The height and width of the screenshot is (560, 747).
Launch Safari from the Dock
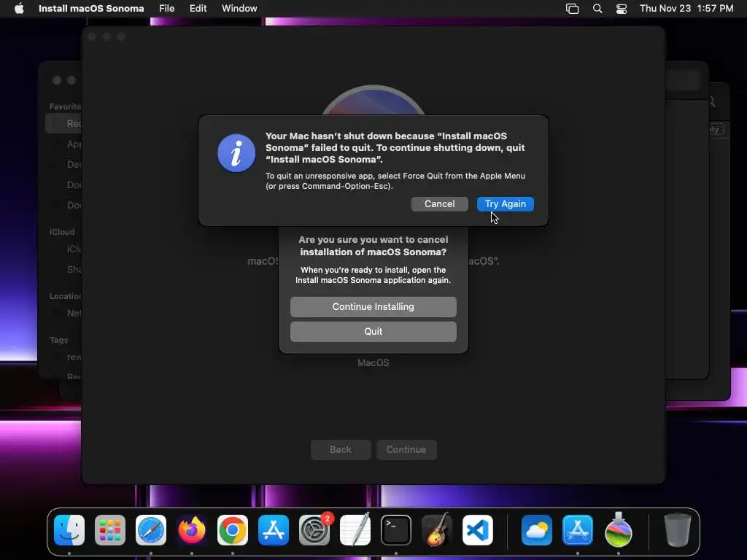click(151, 530)
